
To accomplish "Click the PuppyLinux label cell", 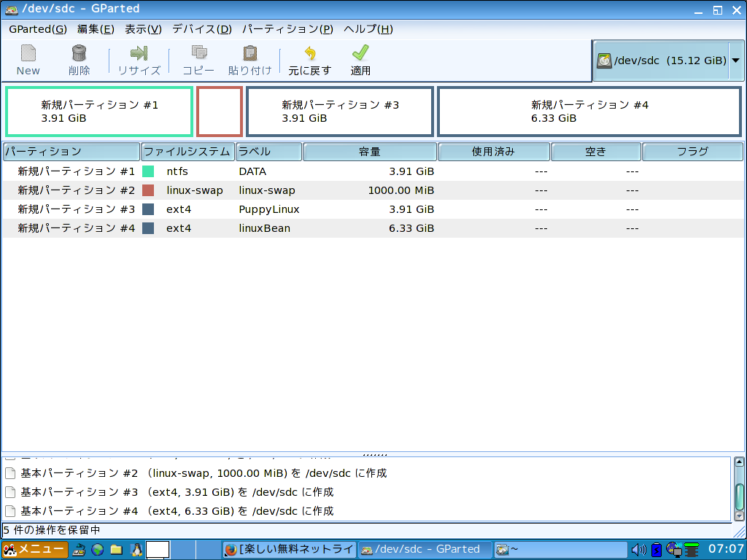I will tap(269, 209).
